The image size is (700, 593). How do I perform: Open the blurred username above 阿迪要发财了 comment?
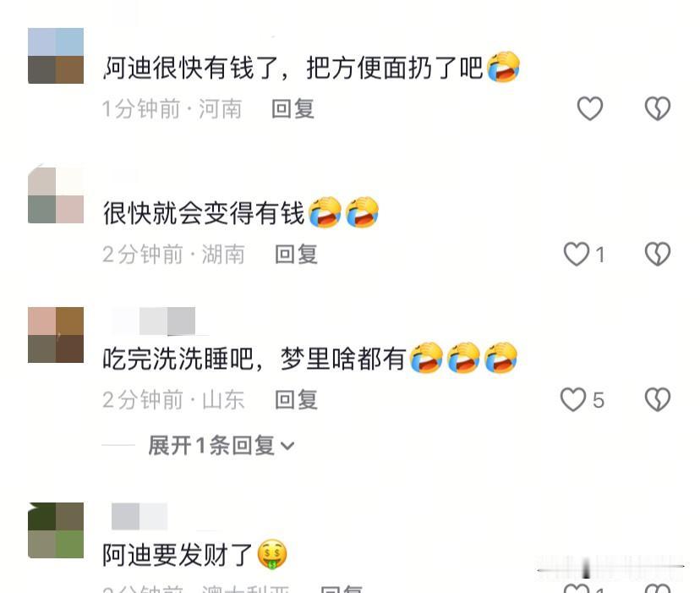(139, 516)
